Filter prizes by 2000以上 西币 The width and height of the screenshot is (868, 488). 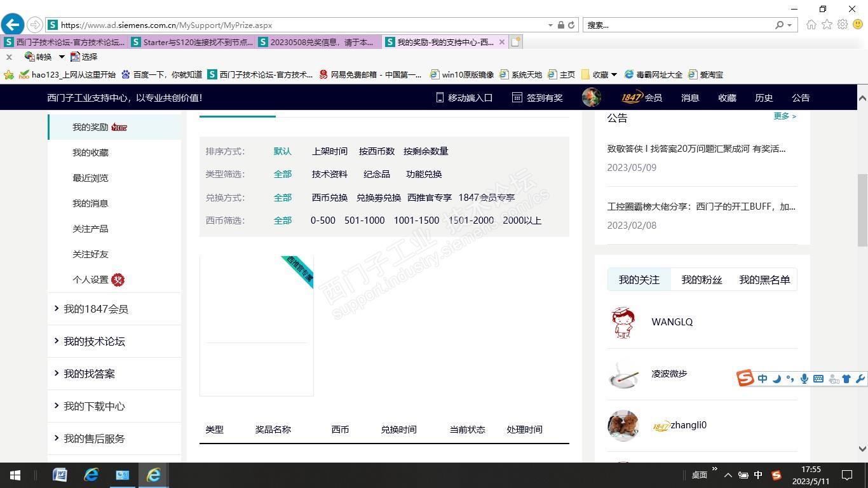[x=522, y=220]
